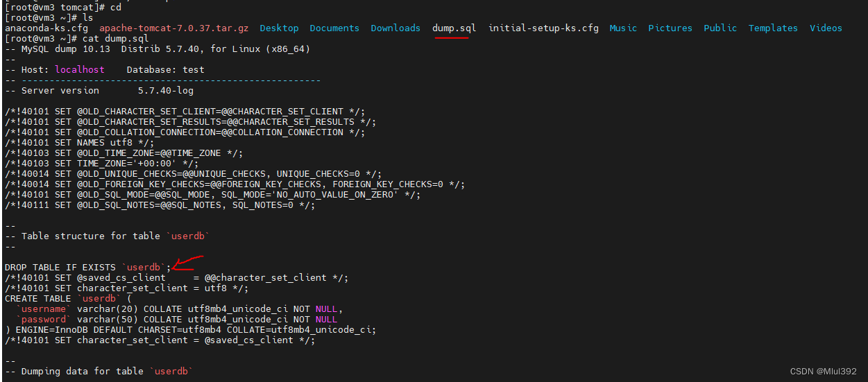This screenshot has width=868, height=382.
Task: Click 'Table structure for table userdb' comment
Action: [108, 236]
